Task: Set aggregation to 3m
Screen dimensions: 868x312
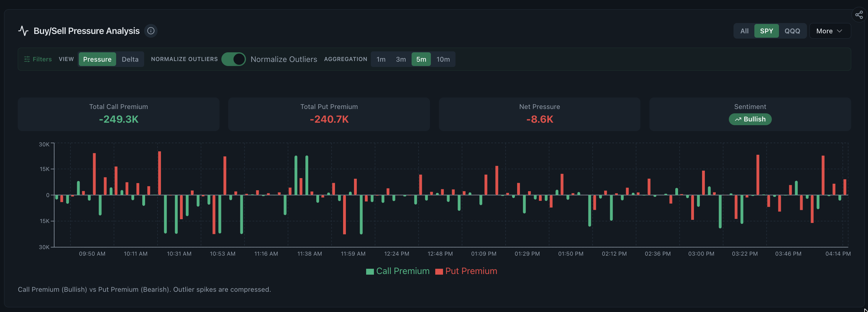Action: point(401,59)
